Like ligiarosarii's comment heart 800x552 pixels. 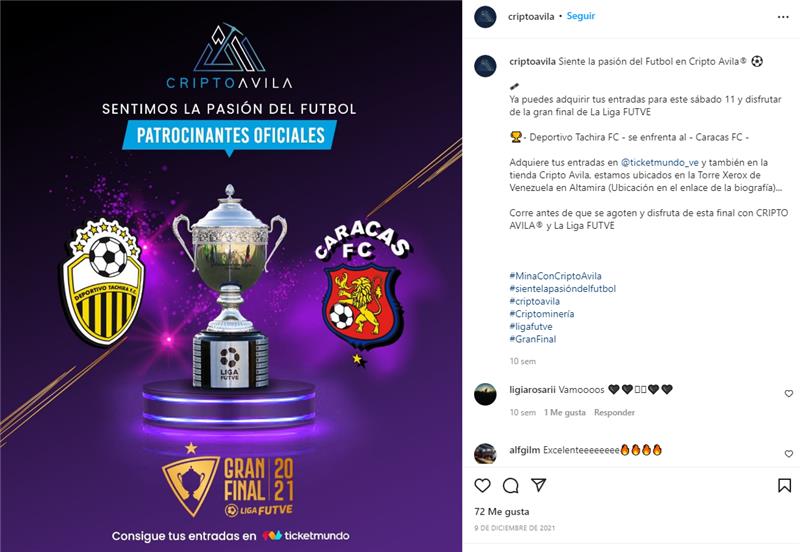pyautogui.click(x=788, y=393)
